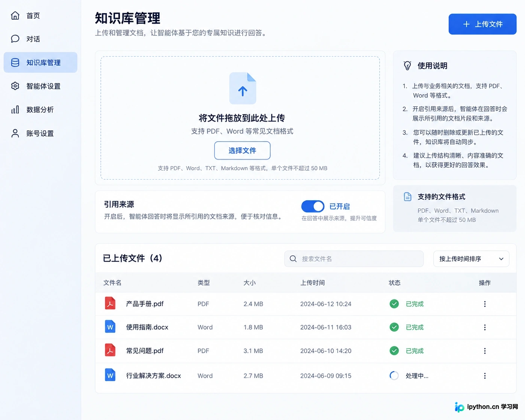
Task: Click the bar chart icon for 数据分析
Action: (15, 110)
